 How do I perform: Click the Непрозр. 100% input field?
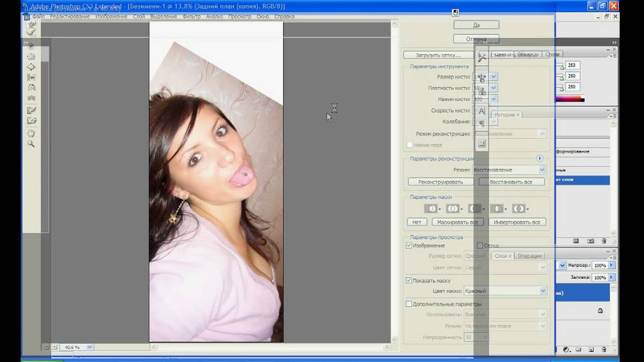600,265
